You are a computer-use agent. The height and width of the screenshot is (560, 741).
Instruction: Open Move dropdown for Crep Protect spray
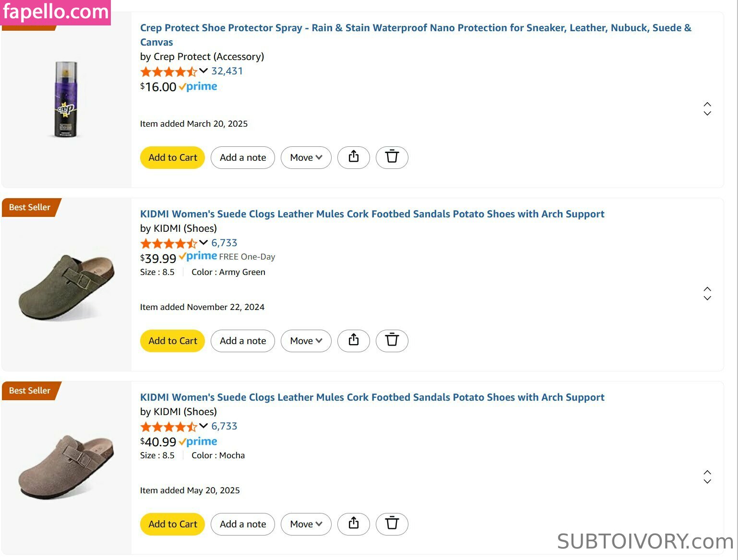click(x=306, y=157)
